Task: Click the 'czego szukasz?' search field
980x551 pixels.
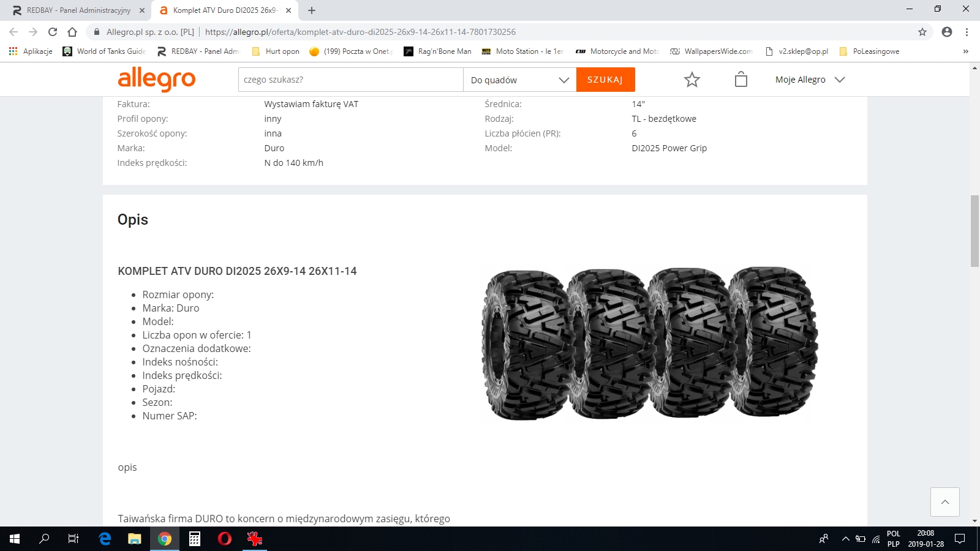Action: coord(350,80)
